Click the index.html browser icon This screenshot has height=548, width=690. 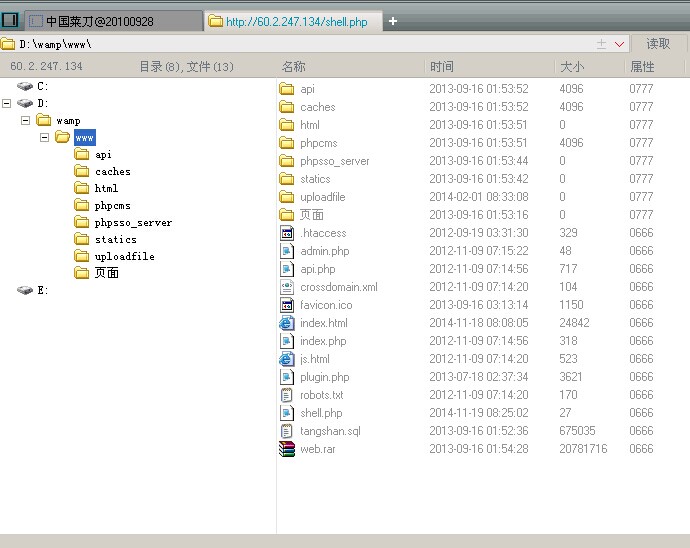[x=287, y=323]
